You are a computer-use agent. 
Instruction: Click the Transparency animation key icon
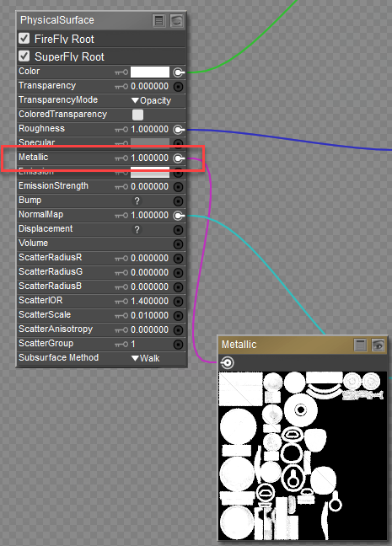pyautogui.click(x=121, y=87)
